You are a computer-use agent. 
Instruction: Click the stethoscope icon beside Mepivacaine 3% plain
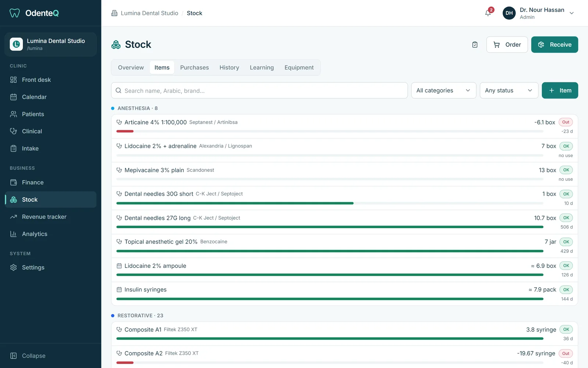click(x=119, y=170)
